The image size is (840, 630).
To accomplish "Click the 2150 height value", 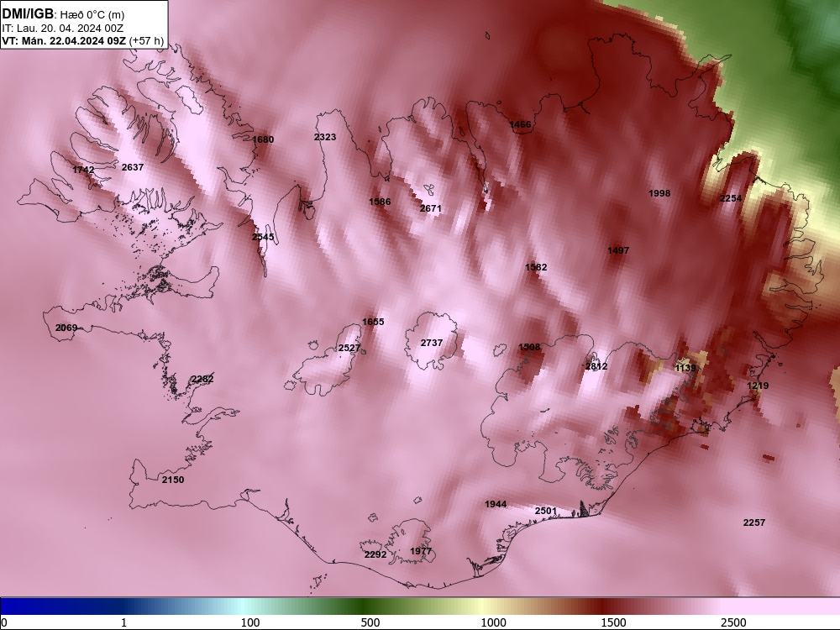I will (x=172, y=480).
